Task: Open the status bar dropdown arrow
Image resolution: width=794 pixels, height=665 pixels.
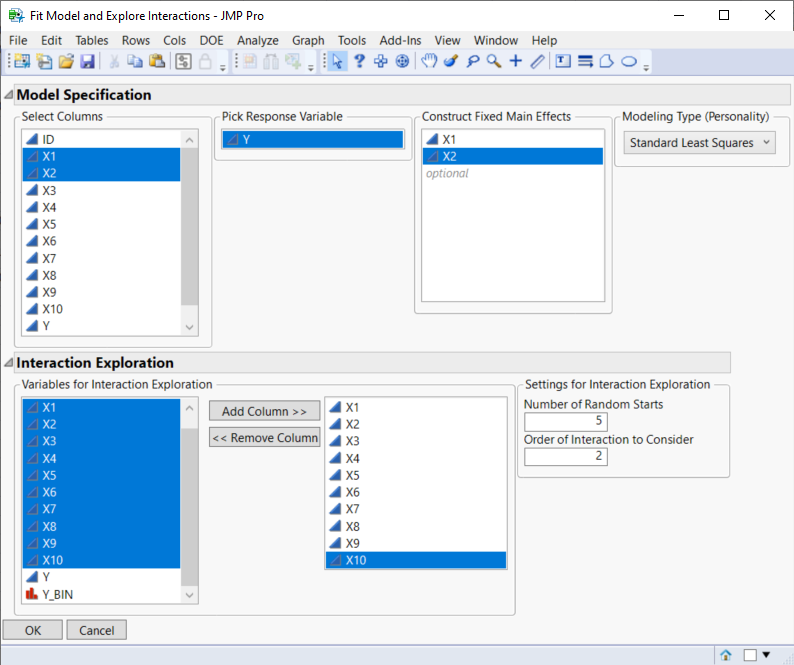Action: pos(766,655)
